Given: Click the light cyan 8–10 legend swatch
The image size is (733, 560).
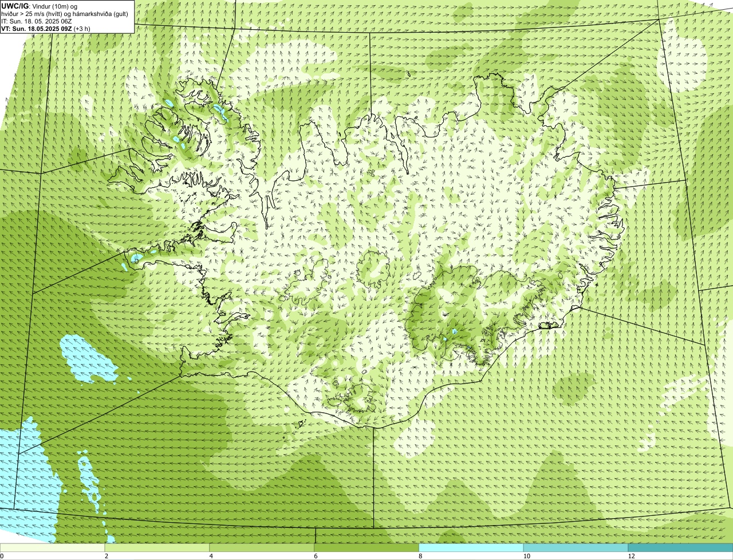Looking at the screenshot, I should (x=471, y=547).
